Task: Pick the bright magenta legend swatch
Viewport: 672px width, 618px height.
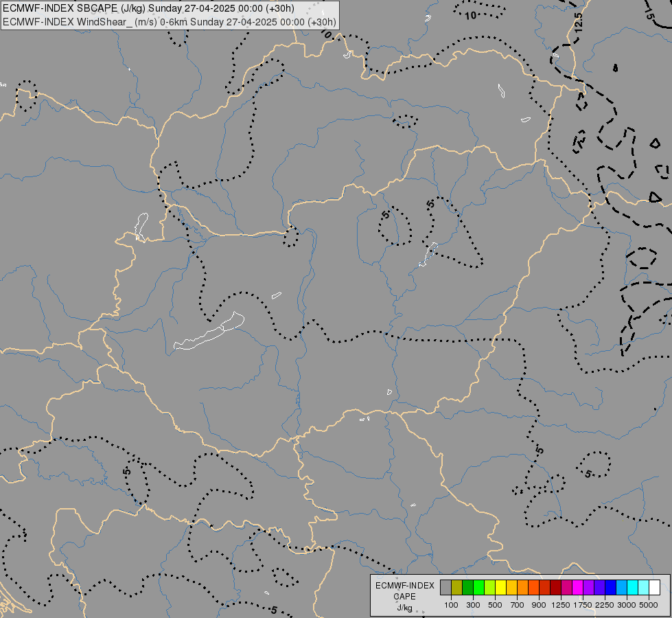Action: [x=578, y=587]
